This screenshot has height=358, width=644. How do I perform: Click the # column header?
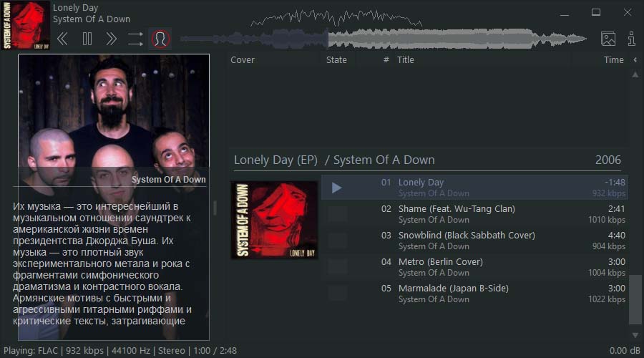[x=386, y=60]
